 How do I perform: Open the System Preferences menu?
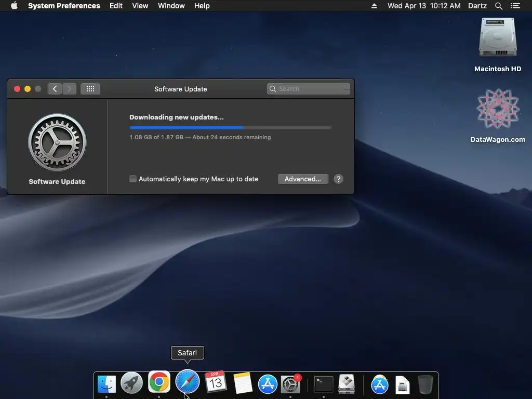pos(64,6)
